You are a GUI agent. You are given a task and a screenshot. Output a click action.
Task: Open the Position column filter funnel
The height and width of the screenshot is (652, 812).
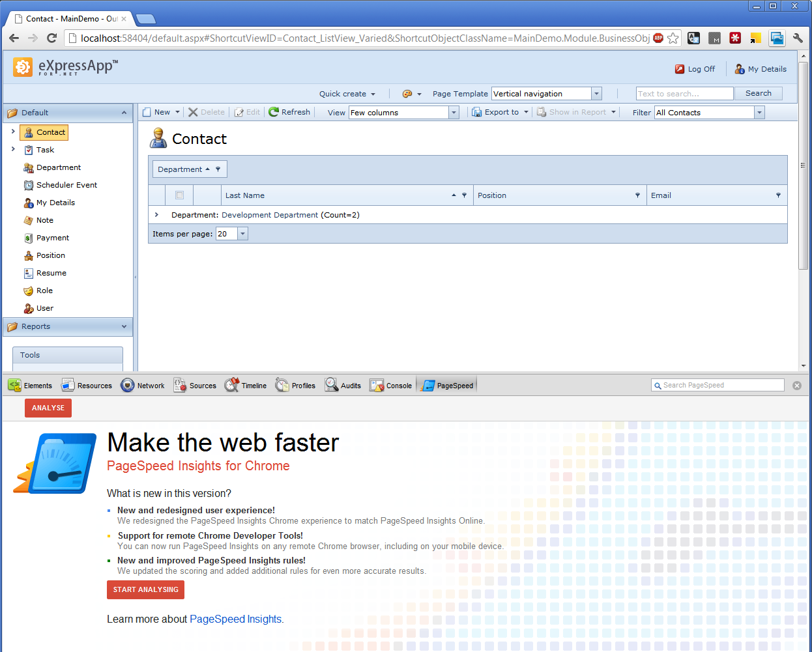point(637,195)
